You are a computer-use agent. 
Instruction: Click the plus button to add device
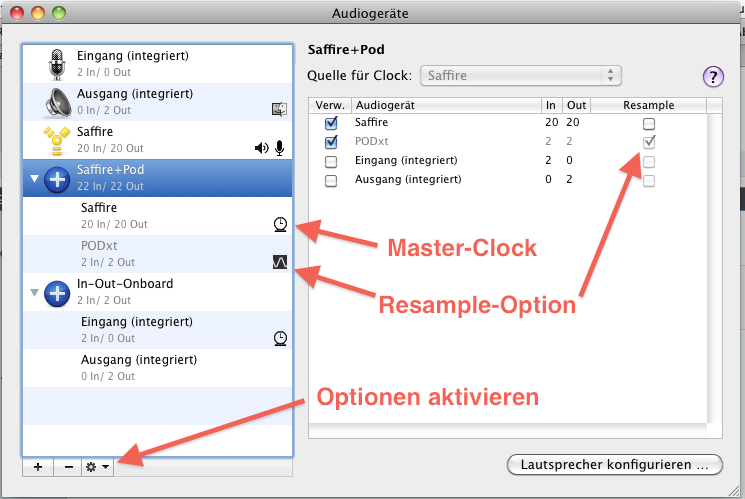(x=37, y=467)
